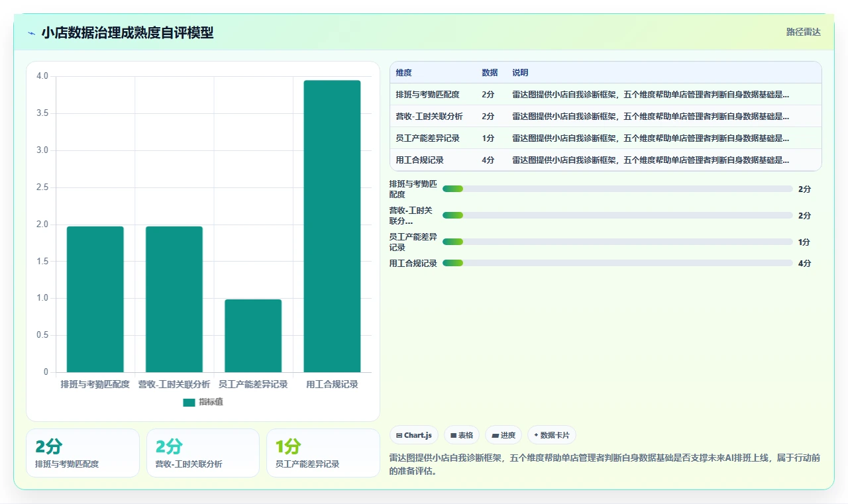
Task: Select the Chart.js chip
Action: (x=413, y=435)
